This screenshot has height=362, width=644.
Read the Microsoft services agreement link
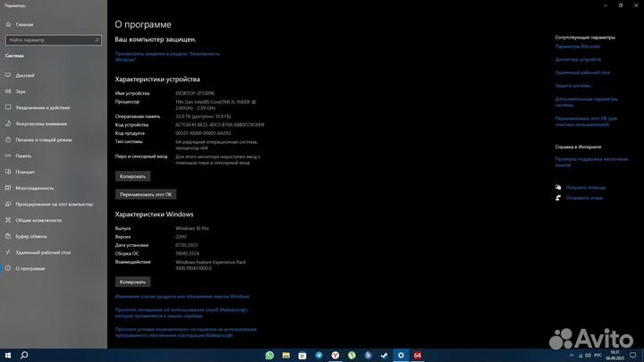(182, 313)
